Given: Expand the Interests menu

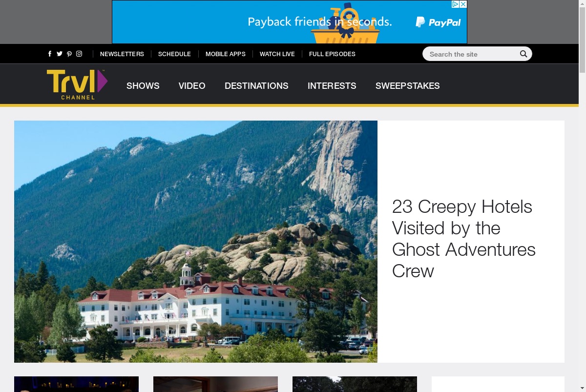Looking at the screenshot, I should (332, 86).
